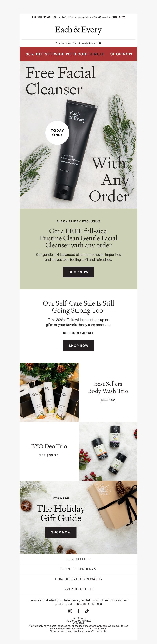The image size is (157, 644).
Task: Click the 'Today Only' circular badge
Action: coord(57,133)
